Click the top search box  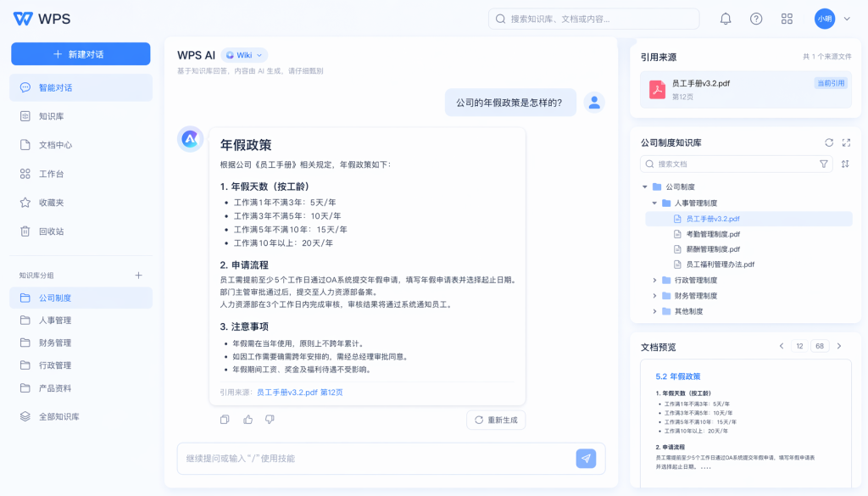(x=593, y=19)
